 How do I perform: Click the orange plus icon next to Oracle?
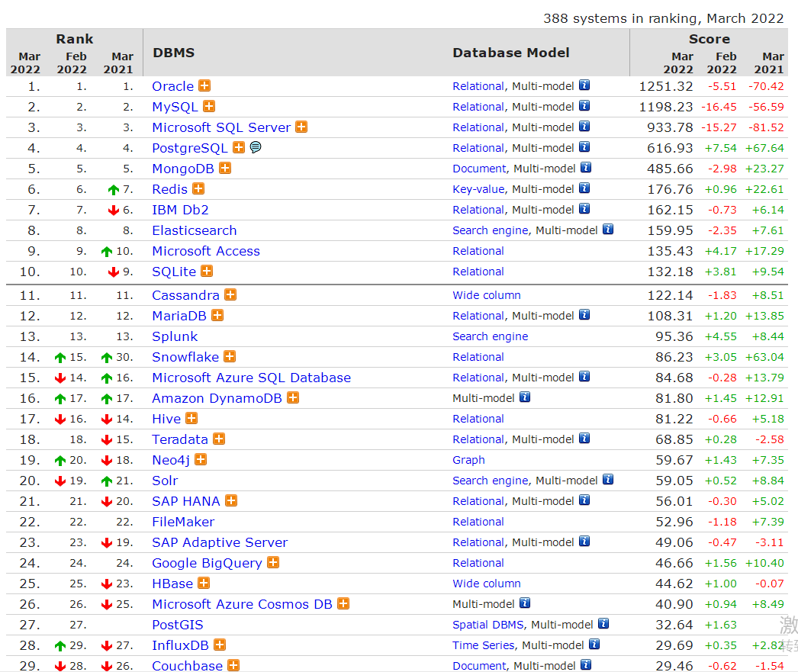click(204, 85)
